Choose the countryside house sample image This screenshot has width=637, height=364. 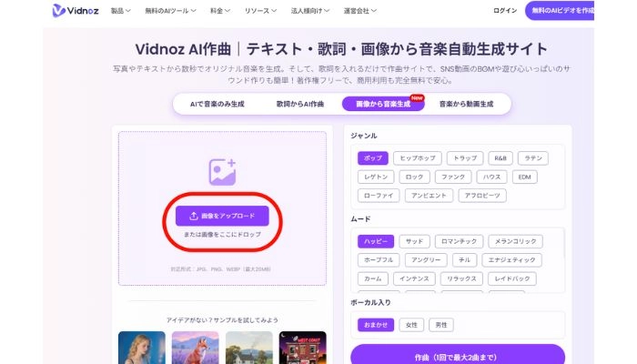coord(249,348)
